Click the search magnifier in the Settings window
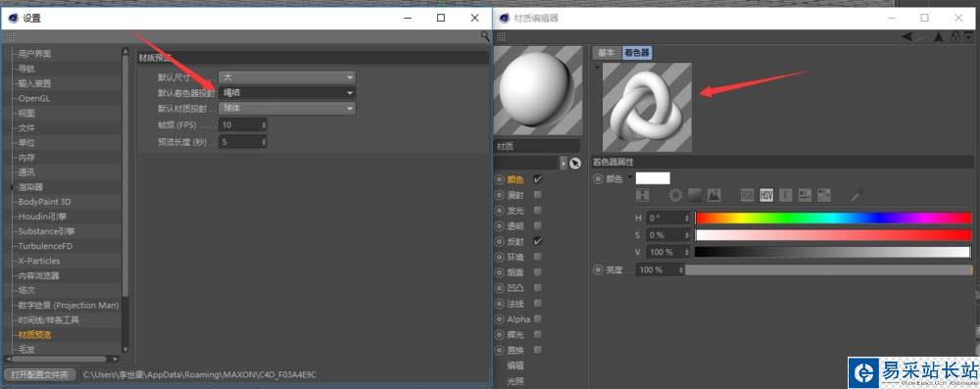The width and height of the screenshot is (980, 389). coord(485,37)
